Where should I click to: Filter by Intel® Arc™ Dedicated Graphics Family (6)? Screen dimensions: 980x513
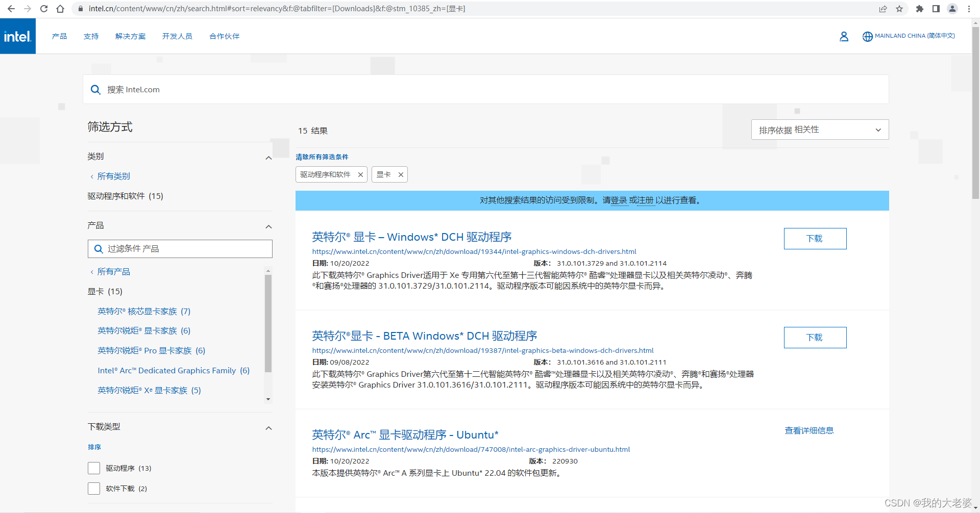click(x=174, y=370)
